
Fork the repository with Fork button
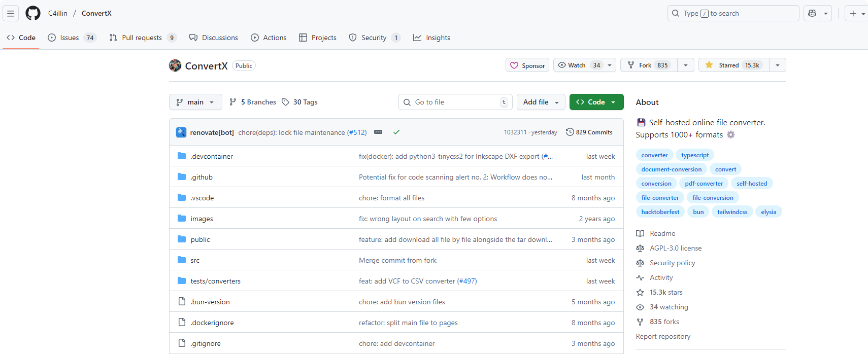[x=649, y=65]
